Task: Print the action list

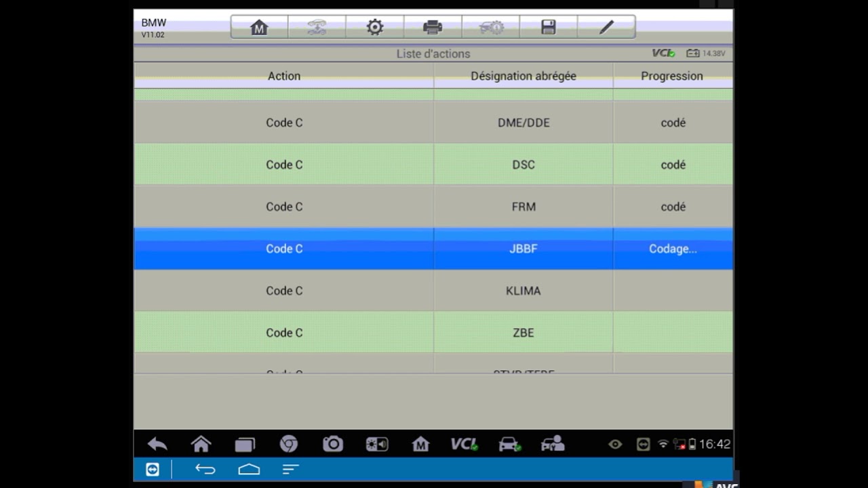Action: point(433,27)
